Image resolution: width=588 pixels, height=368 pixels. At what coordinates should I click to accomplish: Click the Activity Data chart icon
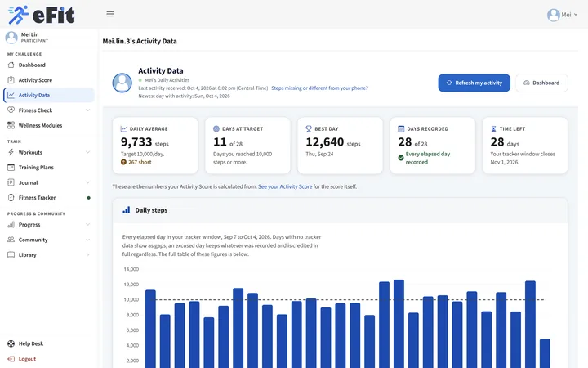click(x=11, y=95)
